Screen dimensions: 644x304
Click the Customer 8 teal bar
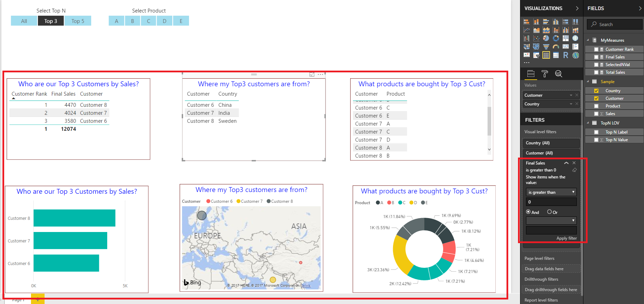[74, 218]
